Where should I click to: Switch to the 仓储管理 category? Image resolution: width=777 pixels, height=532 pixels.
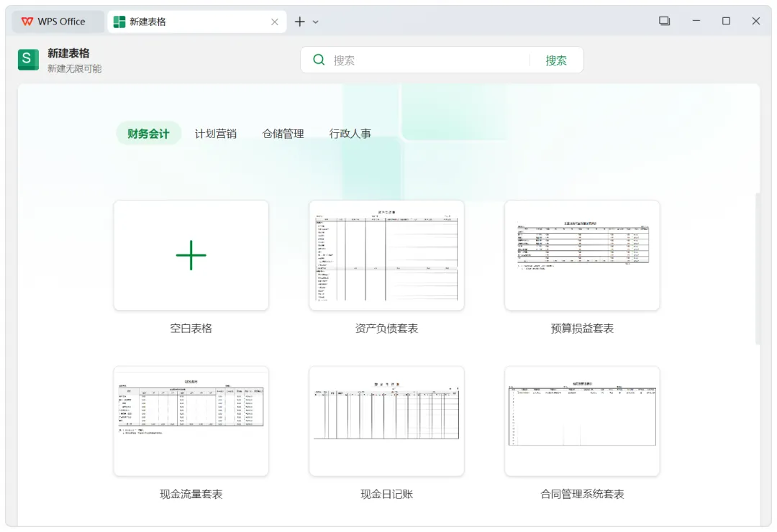(283, 134)
